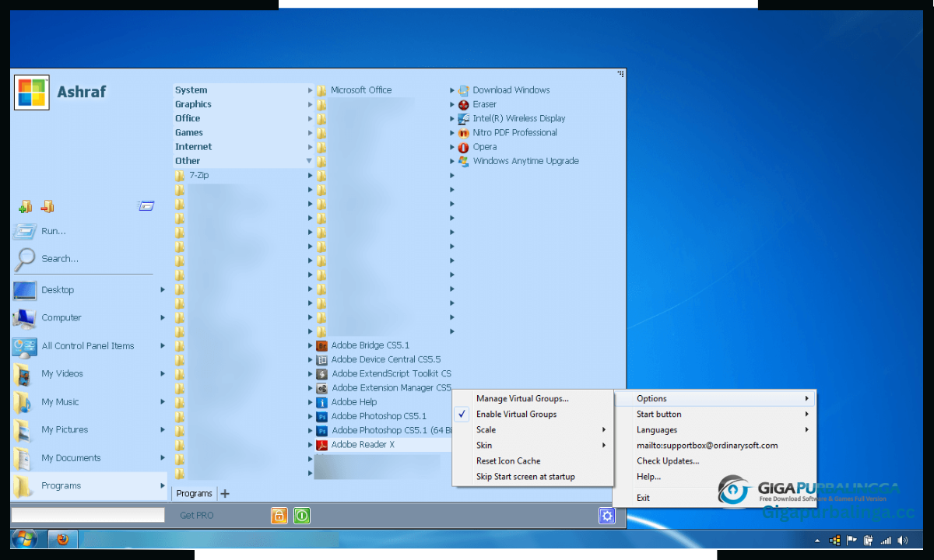Click the Windows Start orb

(x=25, y=539)
